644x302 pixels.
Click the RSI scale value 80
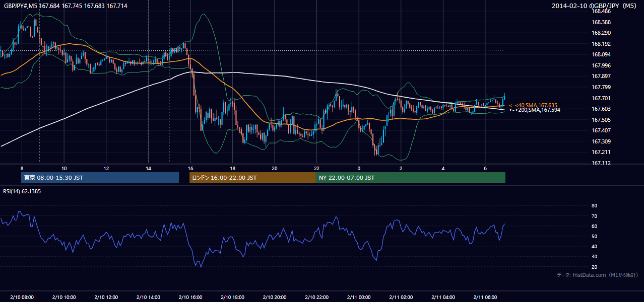(x=594, y=206)
